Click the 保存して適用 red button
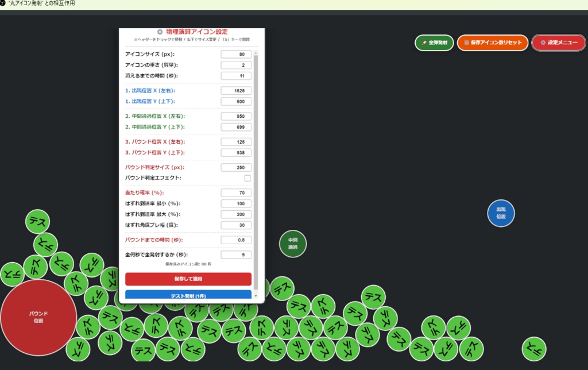The height and width of the screenshot is (370, 588). click(x=188, y=279)
